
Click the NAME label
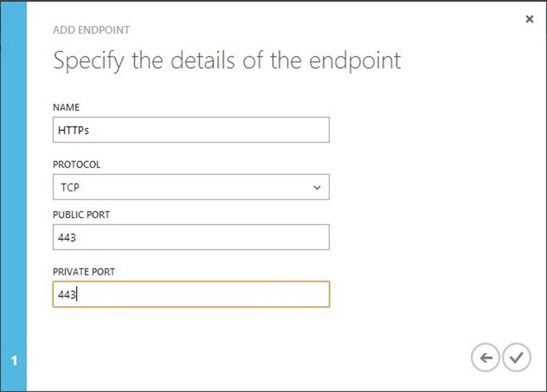tap(66, 107)
